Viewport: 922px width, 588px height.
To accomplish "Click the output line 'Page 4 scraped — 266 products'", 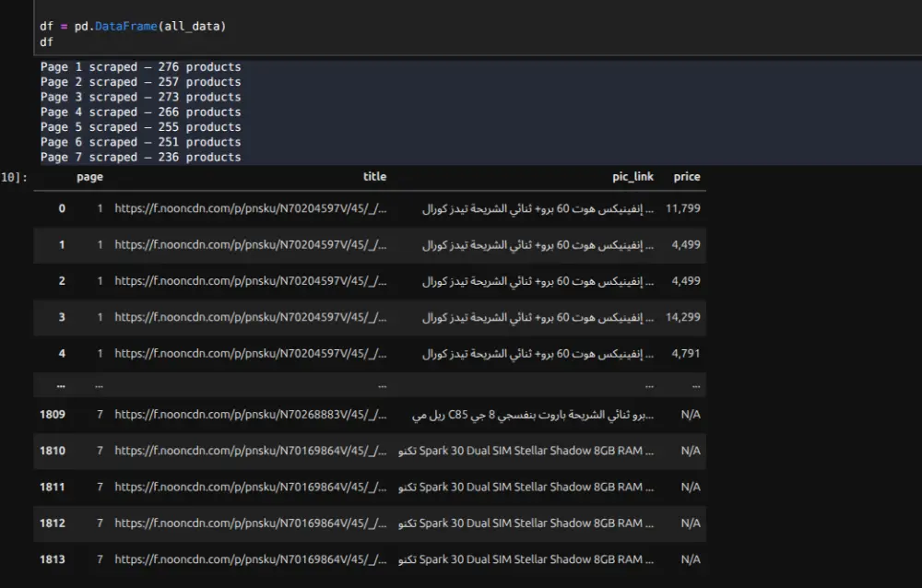I will click(x=140, y=112).
